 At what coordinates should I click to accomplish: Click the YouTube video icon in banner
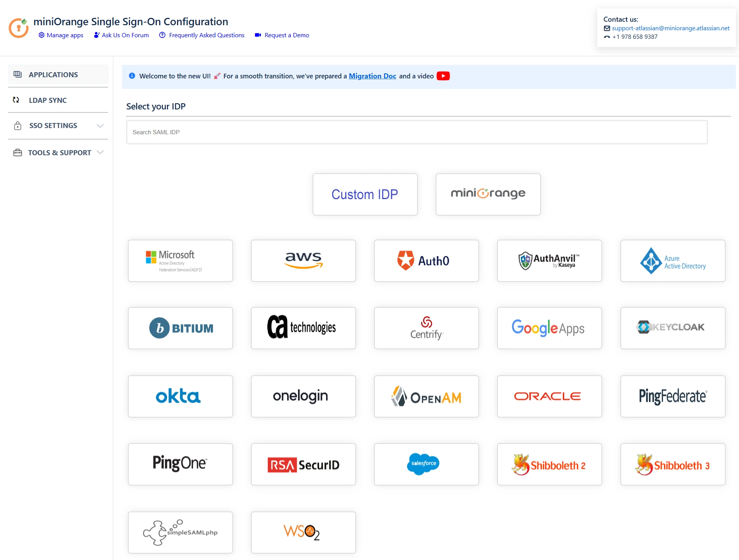click(443, 76)
